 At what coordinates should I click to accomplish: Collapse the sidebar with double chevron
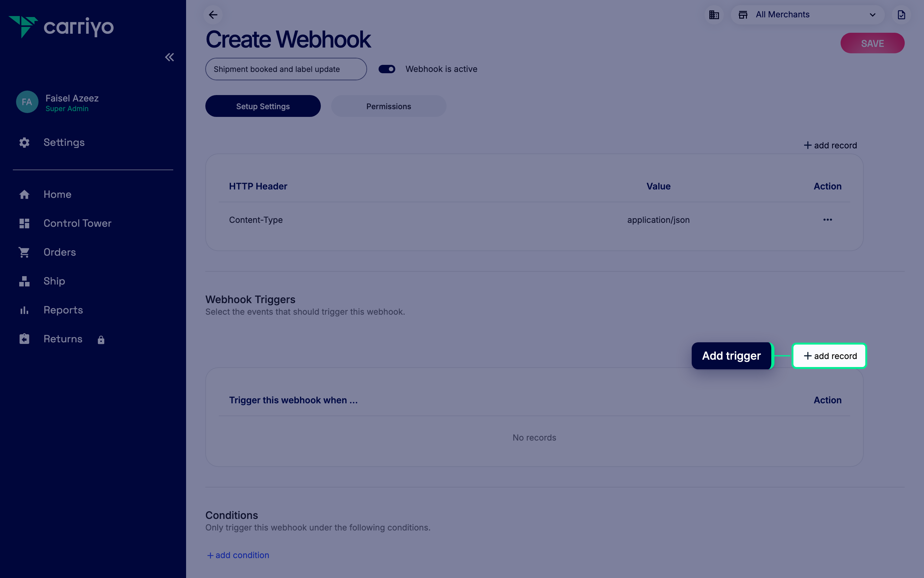pos(169,57)
